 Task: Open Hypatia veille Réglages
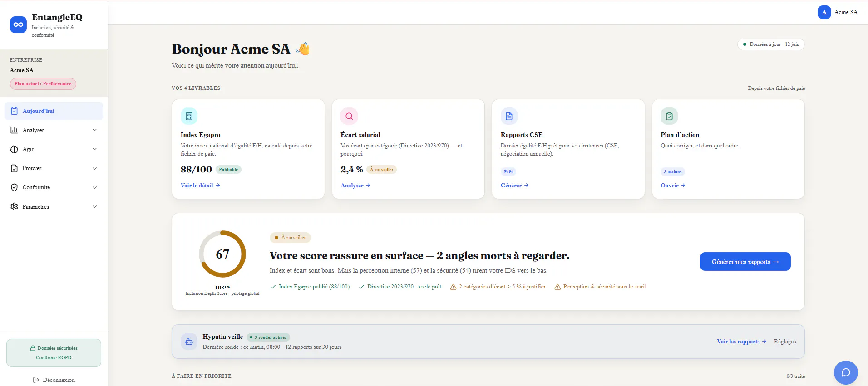tap(785, 342)
